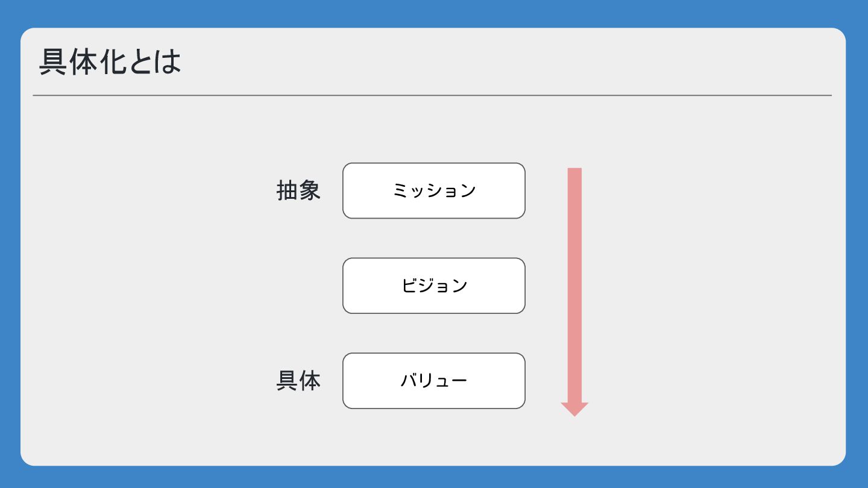This screenshot has width=868, height=488.
Task: Click the バリュー text inside its box
Action: pyautogui.click(x=434, y=381)
